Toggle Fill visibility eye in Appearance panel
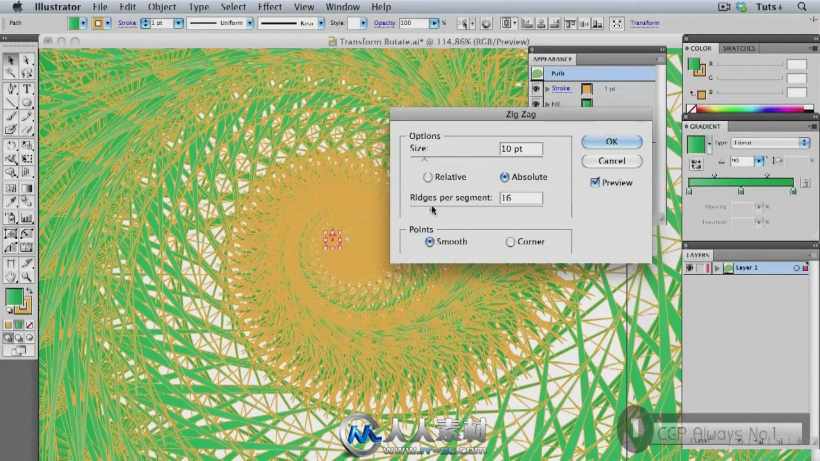The width and height of the screenshot is (820, 461). [536, 104]
